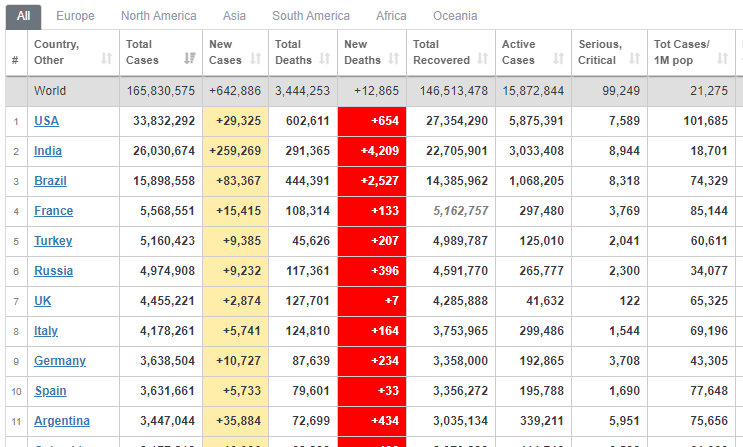Click the Total Recovered header text
743x447 pixels.
tap(441, 52)
